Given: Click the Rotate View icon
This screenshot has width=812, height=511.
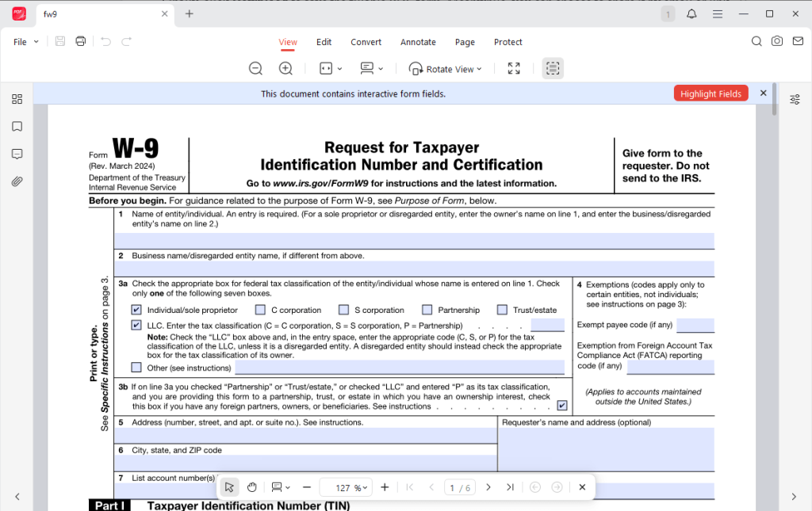Looking at the screenshot, I should (x=416, y=69).
